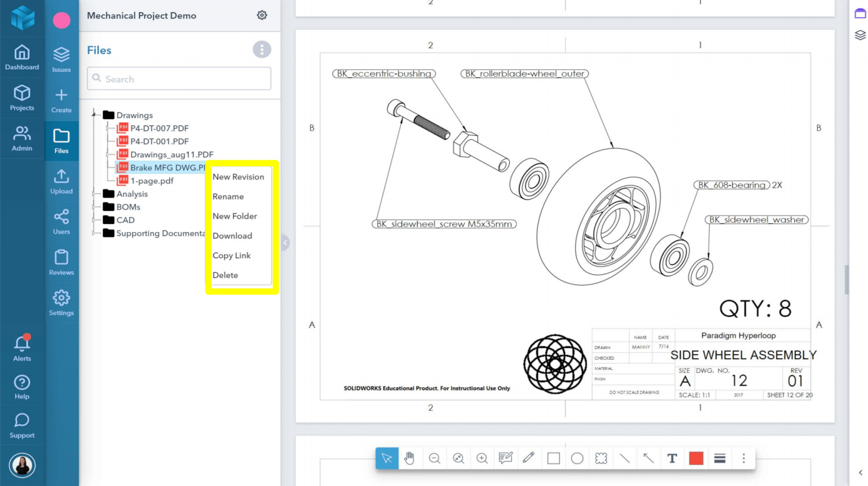Open Mechanical Project Demo settings gear
The image size is (868, 486).
[x=262, y=16]
